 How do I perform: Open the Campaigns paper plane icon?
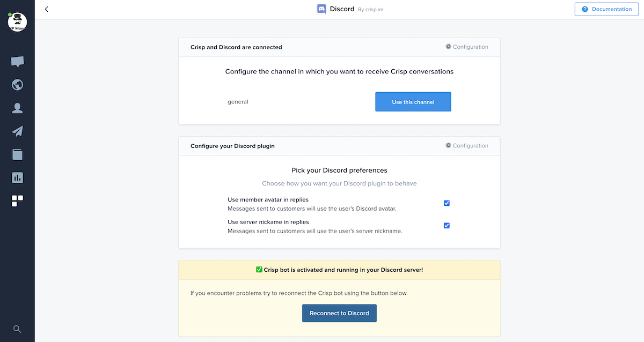click(17, 131)
